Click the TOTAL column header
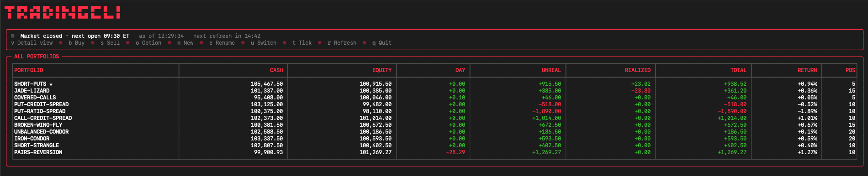 coord(738,70)
